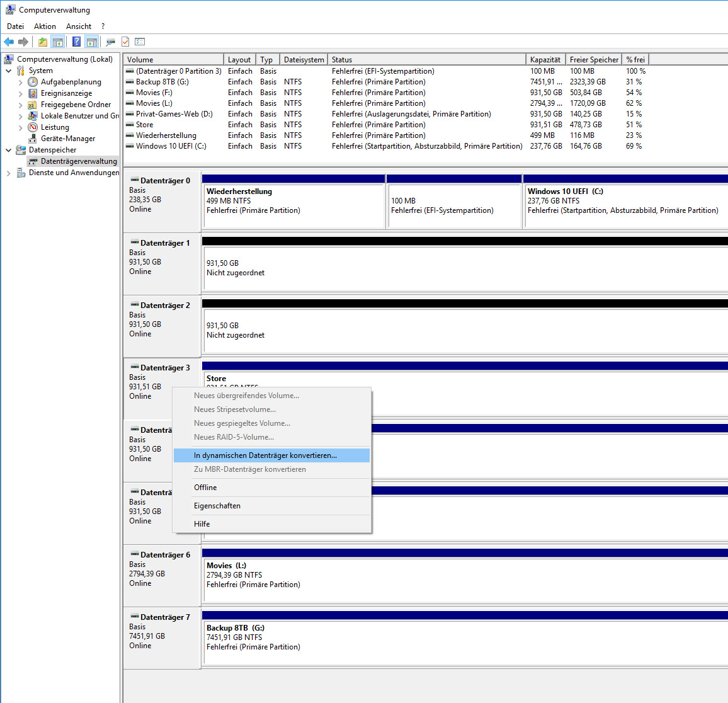This screenshot has height=703, width=728.
Task: Select Lokale Benutzer und Gruppen node
Action: coord(79,116)
